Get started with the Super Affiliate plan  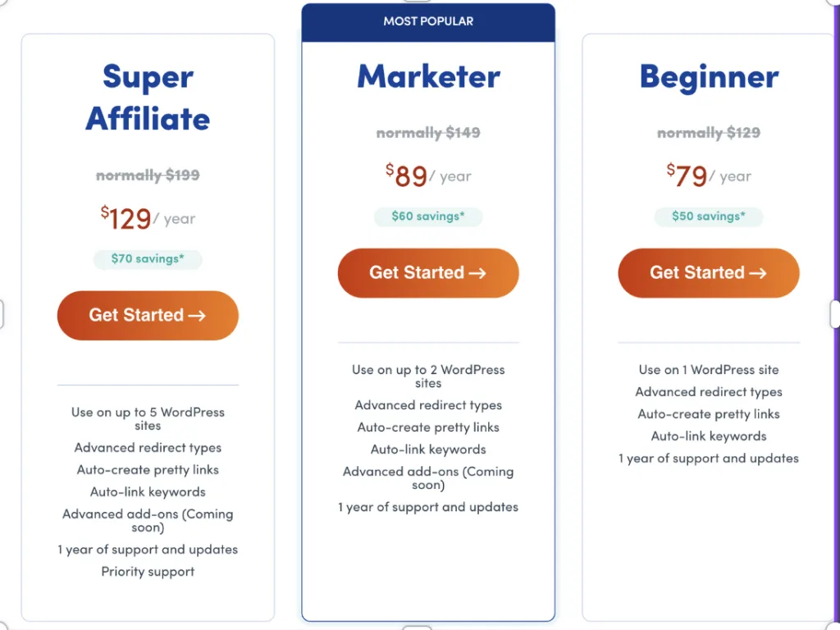coord(148,316)
